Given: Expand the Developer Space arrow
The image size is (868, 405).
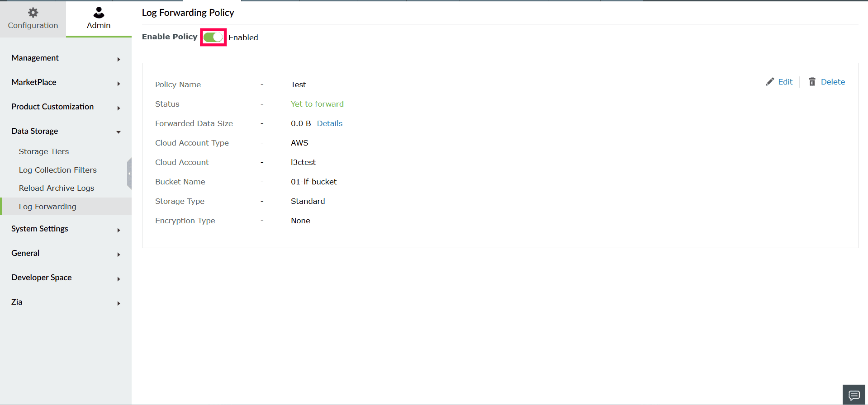Looking at the screenshot, I should pyautogui.click(x=119, y=279).
